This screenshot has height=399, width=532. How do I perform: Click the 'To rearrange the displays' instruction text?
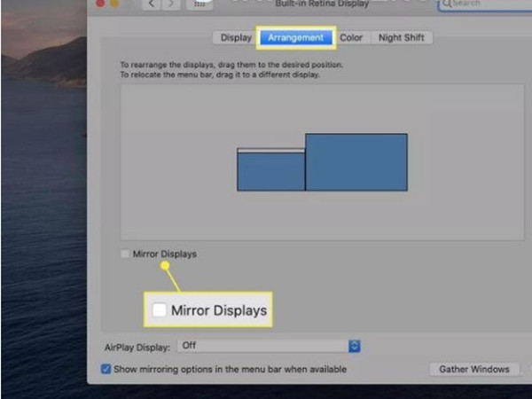click(231, 65)
